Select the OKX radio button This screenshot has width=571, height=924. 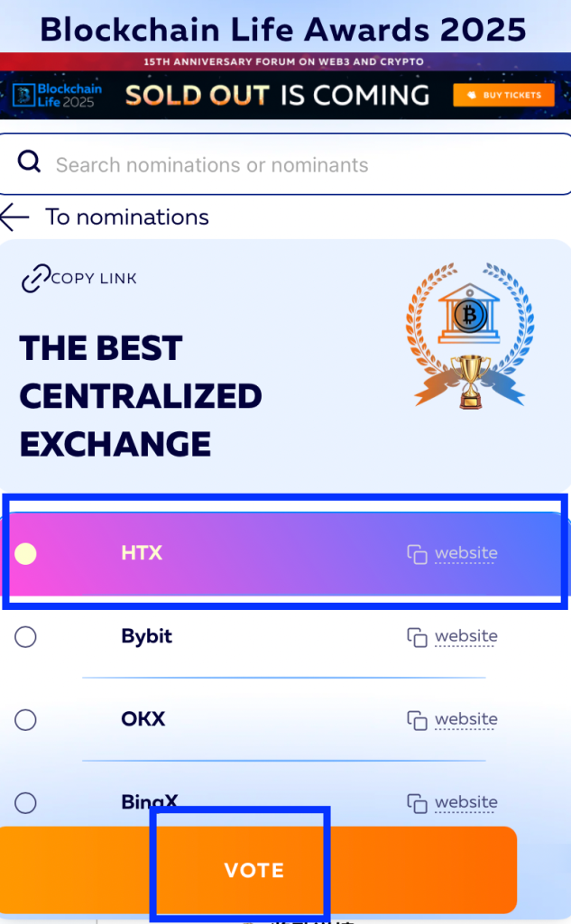[26, 720]
